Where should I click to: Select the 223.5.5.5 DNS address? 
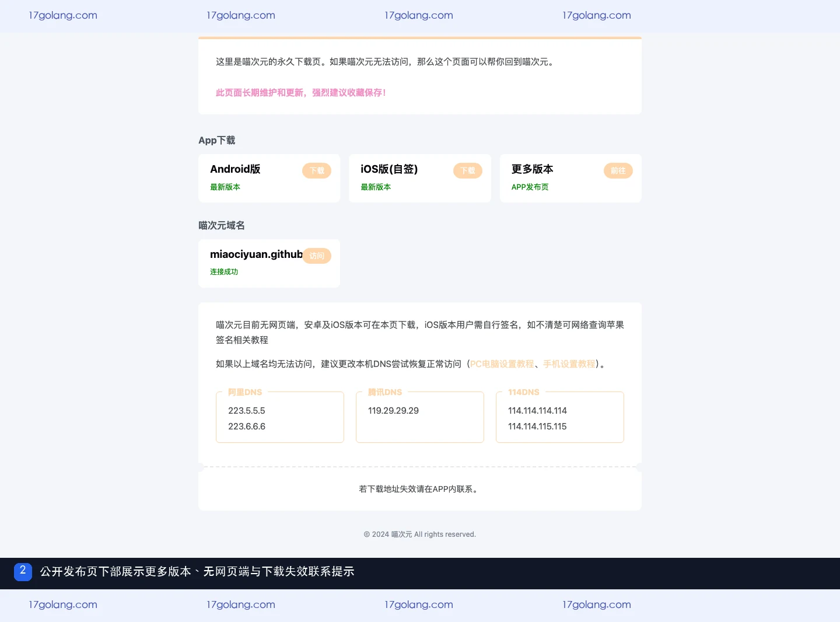click(247, 411)
